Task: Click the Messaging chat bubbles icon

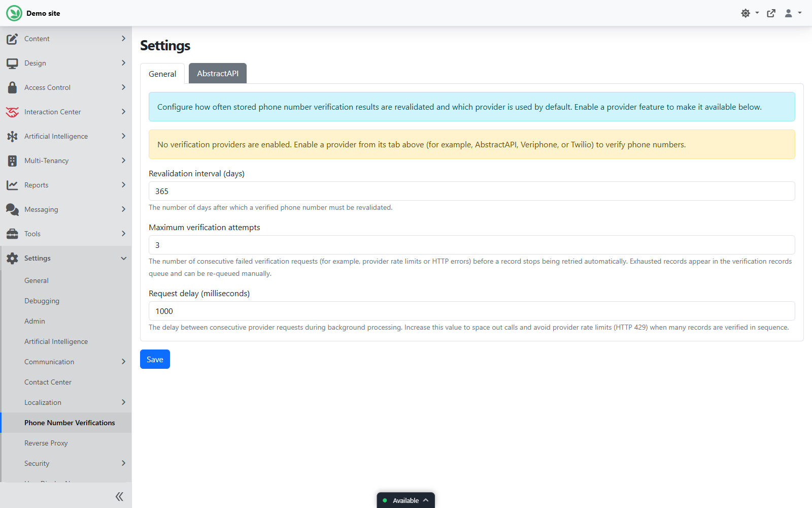Action: (x=12, y=209)
